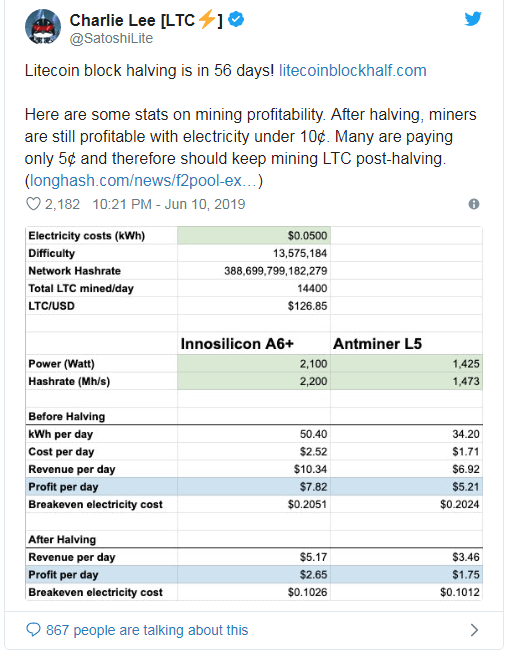Click the green $0.0500 electricity cost cell
Image resolution: width=508 pixels, height=651 pixels.
(x=254, y=235)
